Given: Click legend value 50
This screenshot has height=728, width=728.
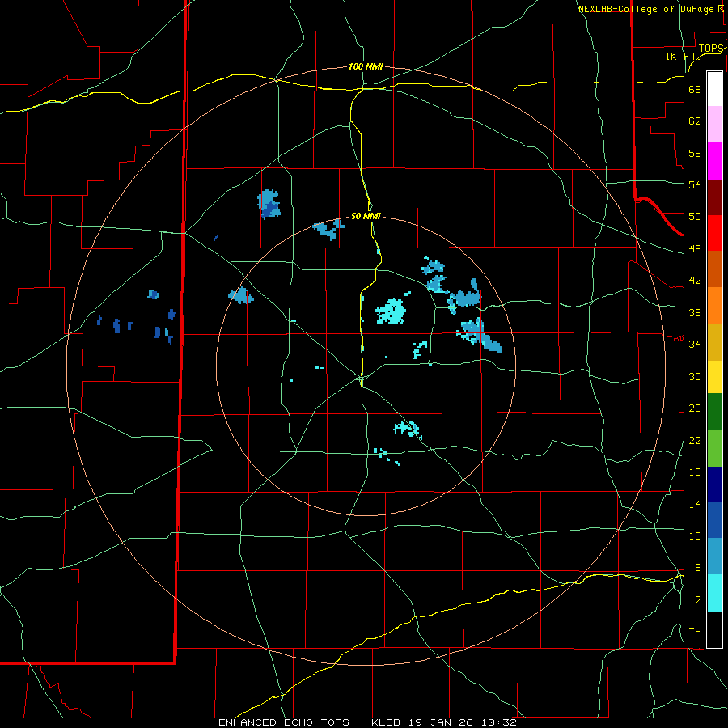Looking at the screenshot, I should 695,216.
